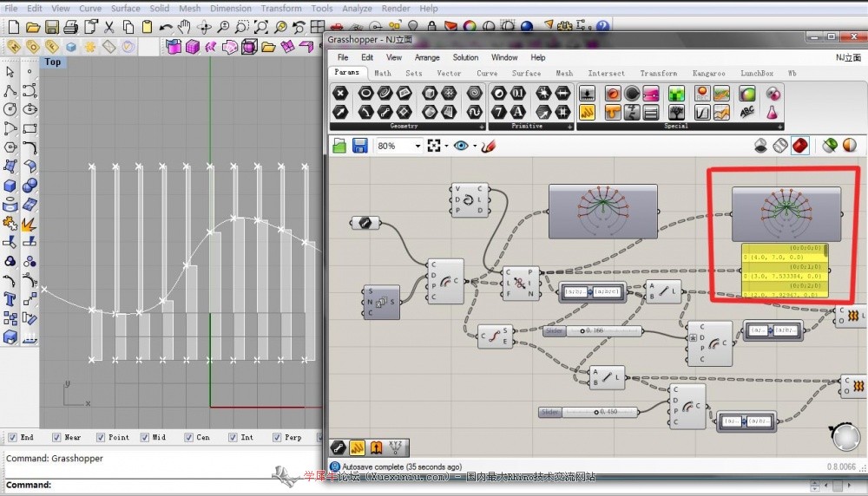Screen dimensions: 868x496
Task: Click the 0.166 number slider
Action: [x=592, y=330]
